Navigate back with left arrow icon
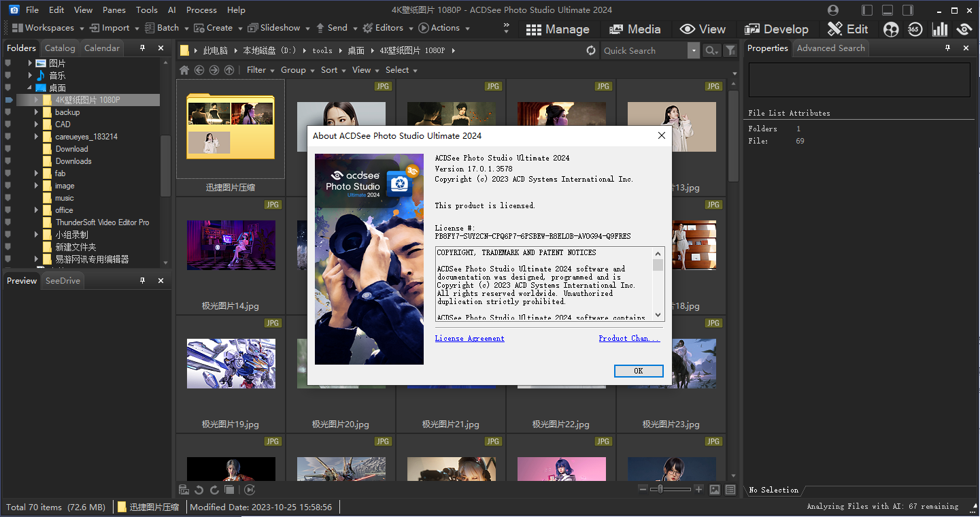The width and height of the screenshot is (980, 517). point(199,70)
